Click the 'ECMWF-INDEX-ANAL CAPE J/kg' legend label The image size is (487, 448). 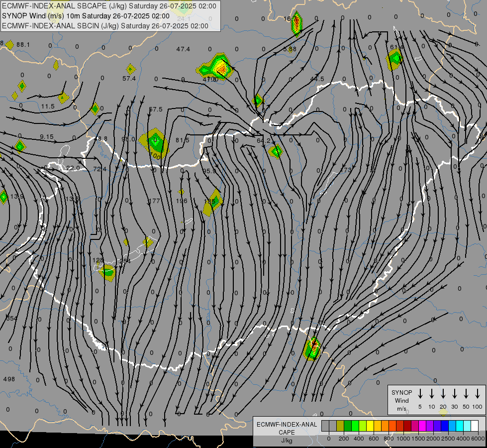coord(287,433)
